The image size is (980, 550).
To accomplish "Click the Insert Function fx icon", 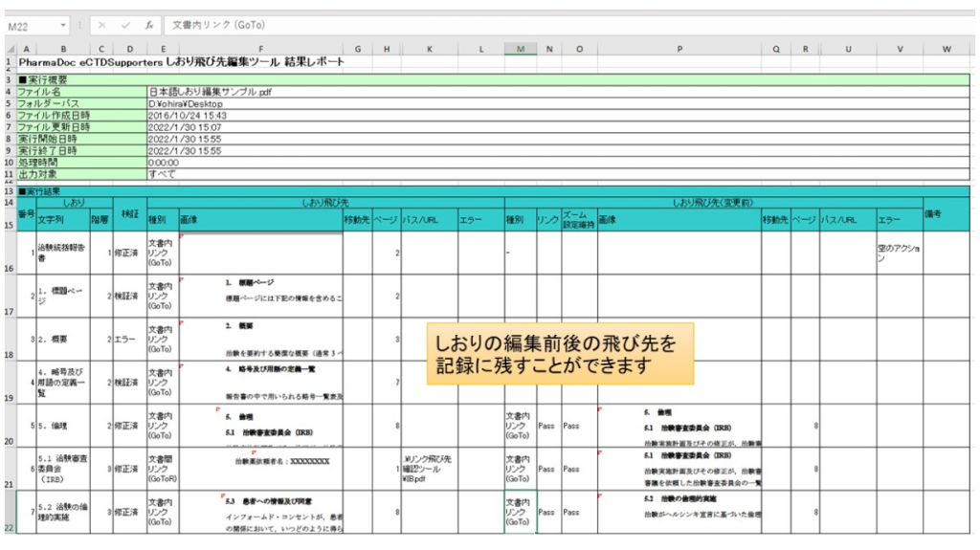I will pyautogui.click(x=149, y=26).
